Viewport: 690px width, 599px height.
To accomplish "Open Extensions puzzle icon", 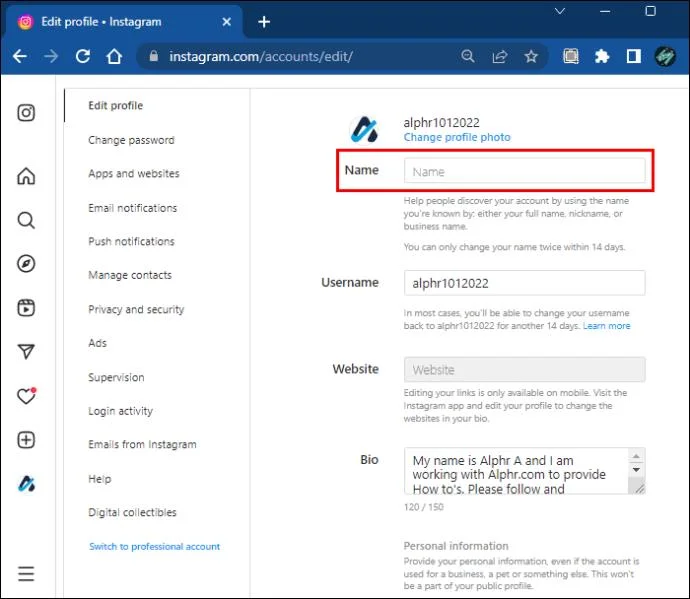I will [x=602, y=56].
